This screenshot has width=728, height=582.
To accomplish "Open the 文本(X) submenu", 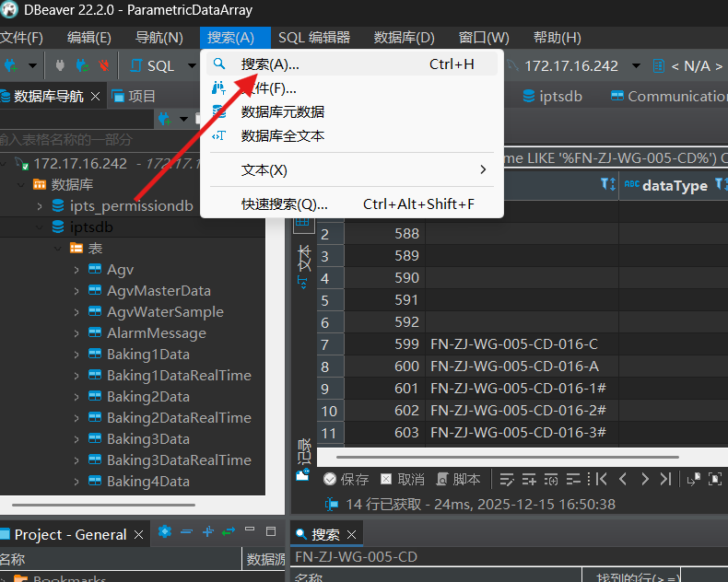I will coord(352,169).
